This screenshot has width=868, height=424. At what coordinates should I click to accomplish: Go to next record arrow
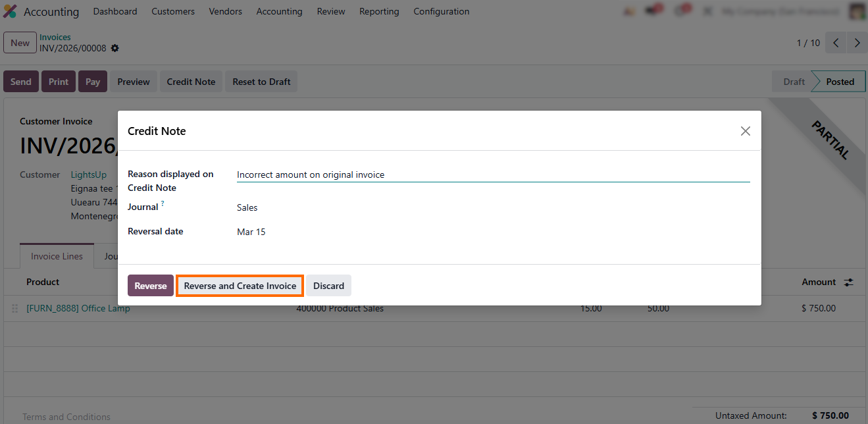(857, 43)
